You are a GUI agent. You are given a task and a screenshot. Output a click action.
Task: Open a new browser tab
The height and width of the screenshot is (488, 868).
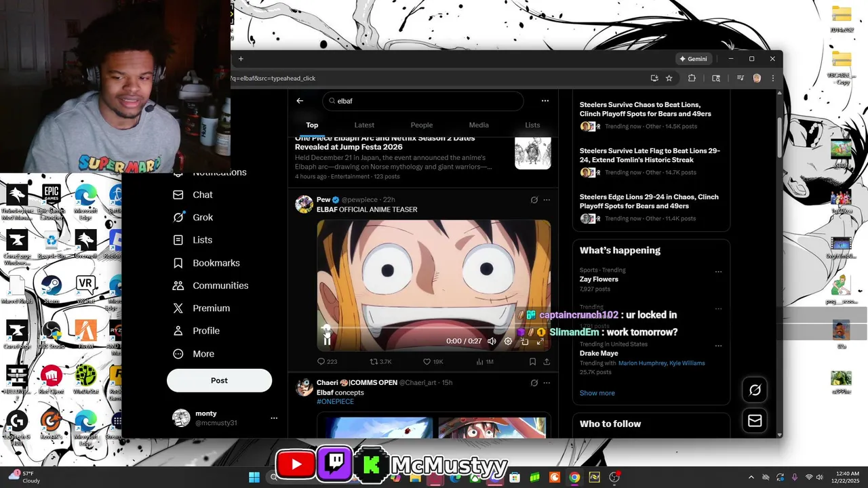tap(241, 59)
